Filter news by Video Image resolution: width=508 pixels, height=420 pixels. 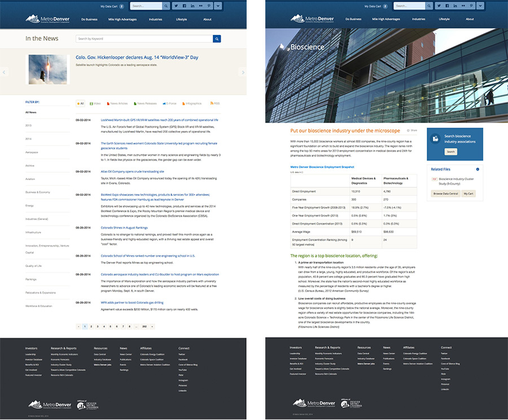point(95,103)
